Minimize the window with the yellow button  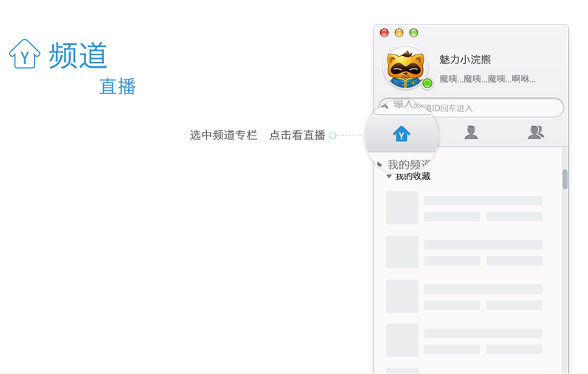click(399, 33)
